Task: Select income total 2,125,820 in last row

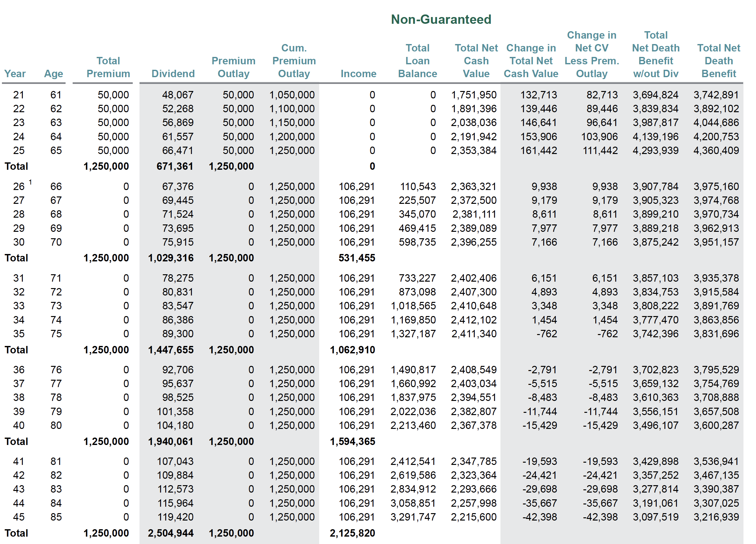Action: tap(352, 533)
